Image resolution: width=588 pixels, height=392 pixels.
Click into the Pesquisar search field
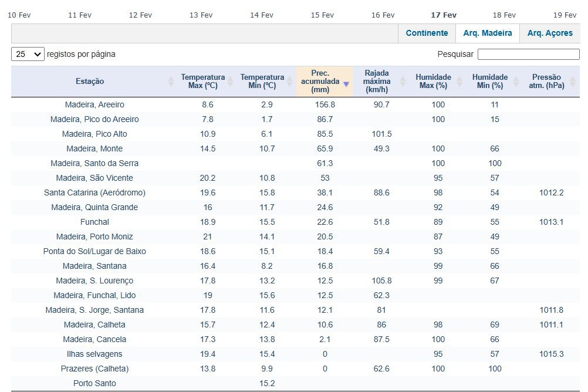pyautogui.click(x=528, y=54)
